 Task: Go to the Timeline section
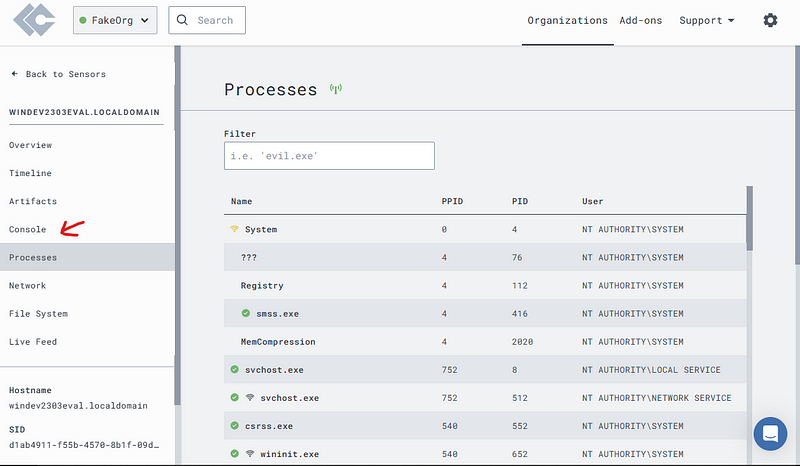pyautogui.click(x=30, y=173)
